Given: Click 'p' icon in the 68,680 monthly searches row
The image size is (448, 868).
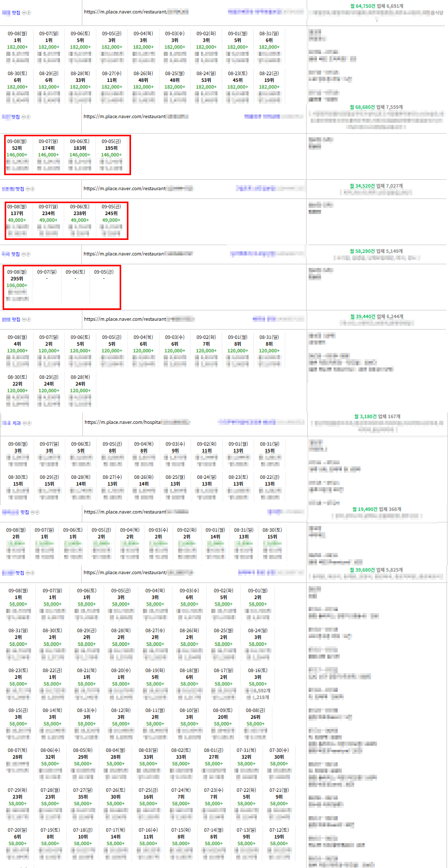Looking at the screenshot, I should click(x=28, y=117).
